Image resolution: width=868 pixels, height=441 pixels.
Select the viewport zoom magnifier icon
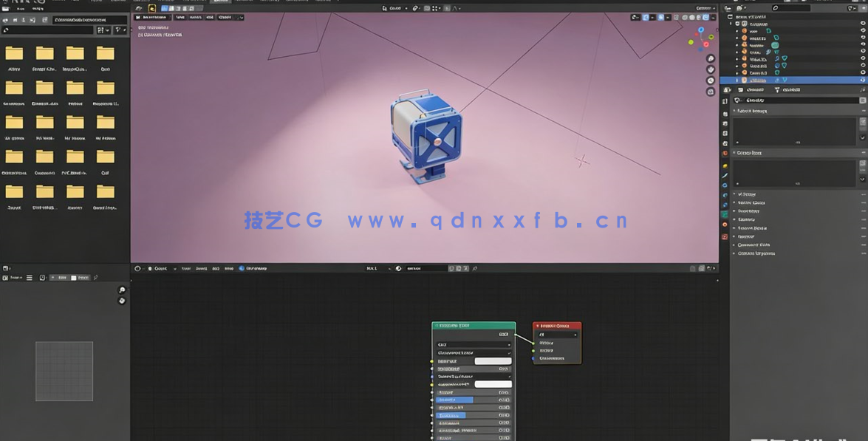(x=710, y=58)
